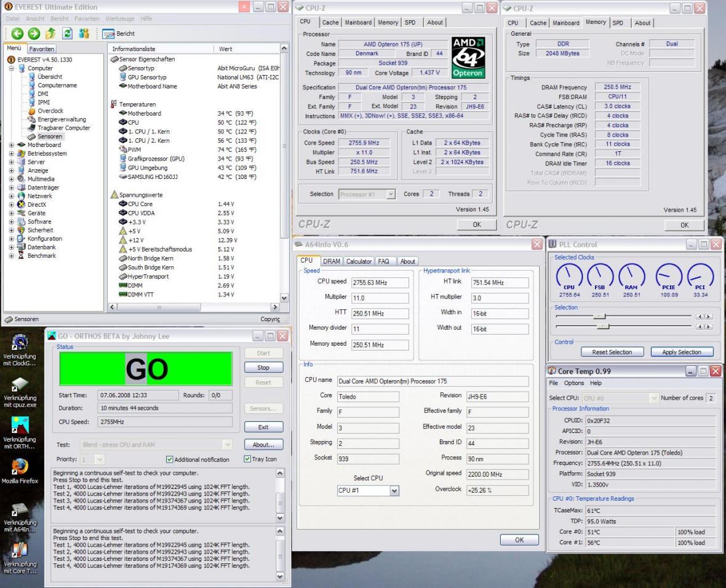Click About... button in ORTHOS
The height and width of the screenshot is (588, 726).
tap(263, 445)
